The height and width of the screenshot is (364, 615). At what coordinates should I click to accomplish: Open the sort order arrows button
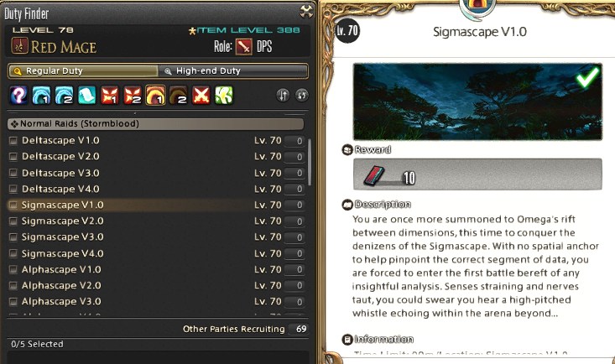click(284, 96)
